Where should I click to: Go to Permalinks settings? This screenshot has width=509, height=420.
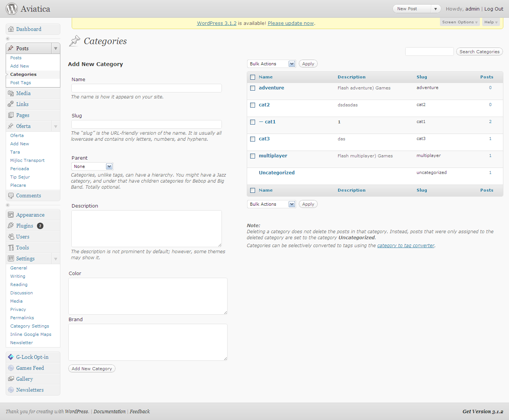[22, 318]
